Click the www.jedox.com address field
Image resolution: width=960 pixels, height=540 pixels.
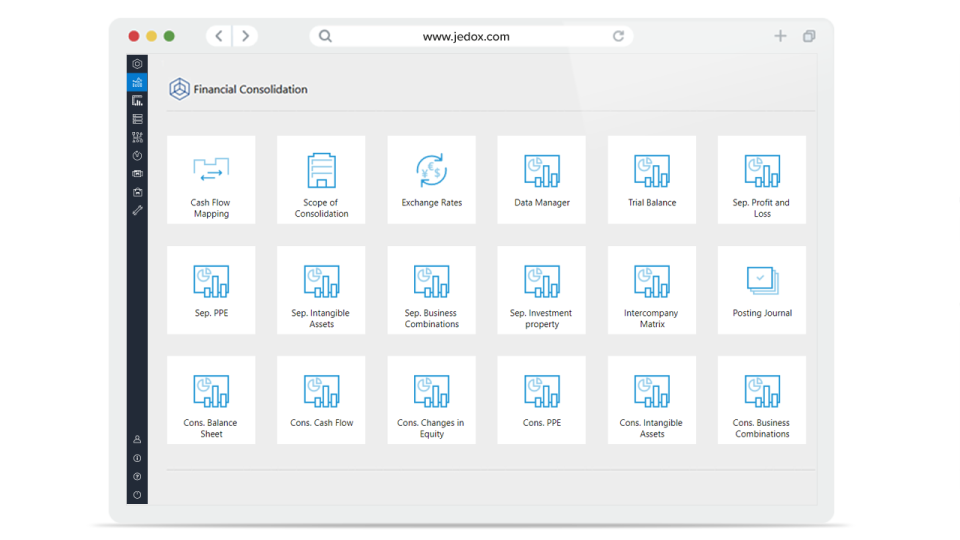471,36
